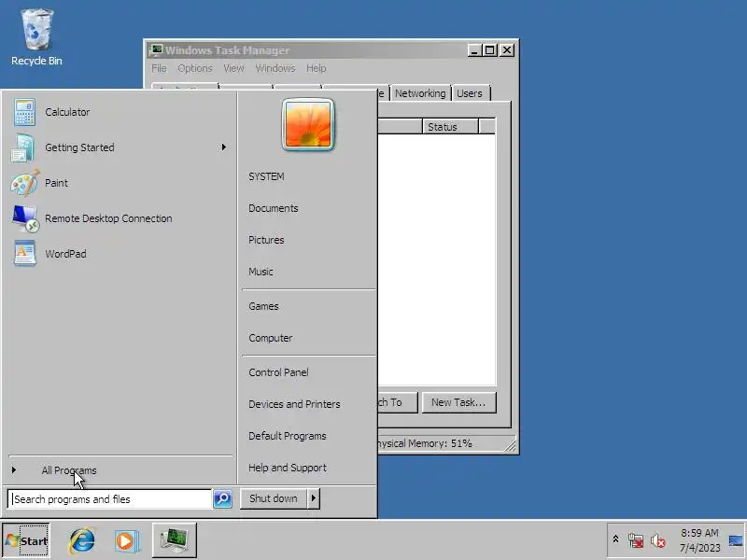Open Games from Start menu

click(x=263, y=306)
